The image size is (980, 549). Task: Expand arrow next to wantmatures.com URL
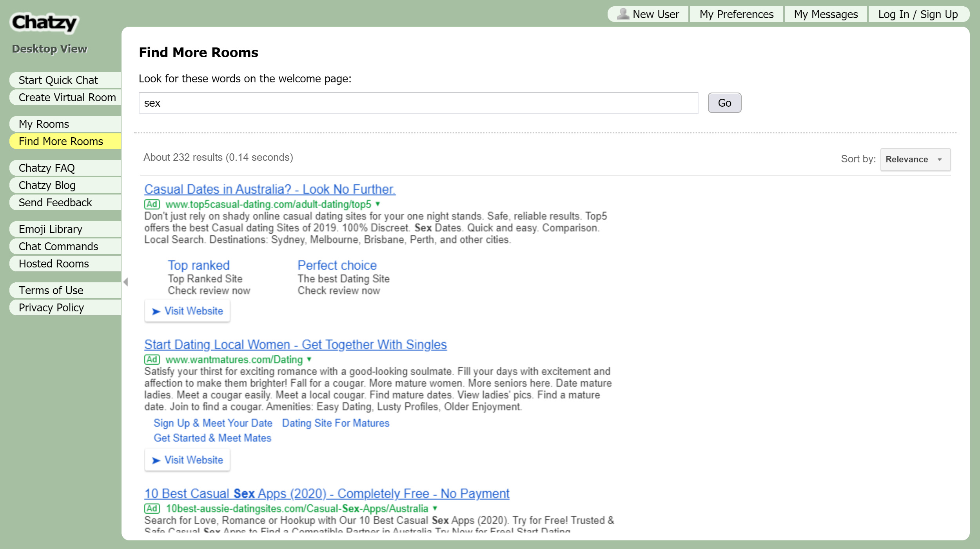coord(309,359)
